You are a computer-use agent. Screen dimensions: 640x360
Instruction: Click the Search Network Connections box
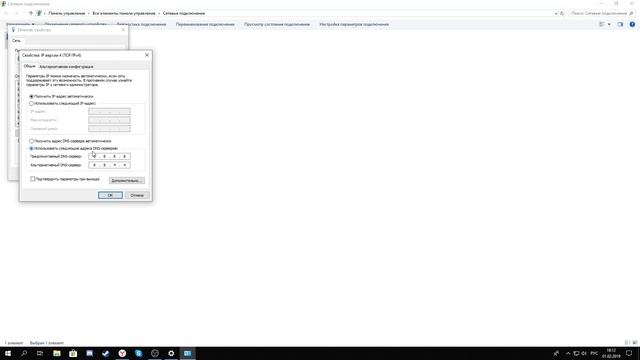(601, 13)
